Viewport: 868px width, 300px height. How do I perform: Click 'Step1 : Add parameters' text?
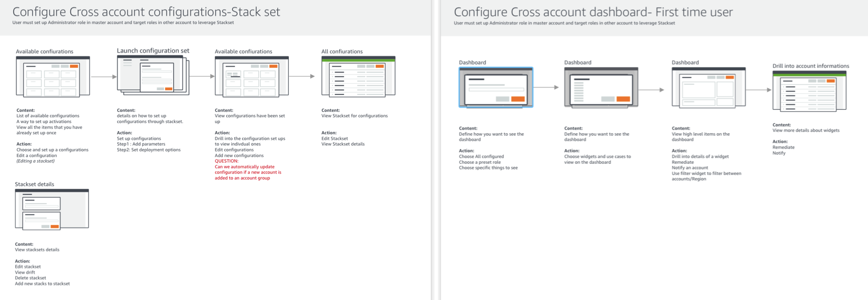[141, 144]
